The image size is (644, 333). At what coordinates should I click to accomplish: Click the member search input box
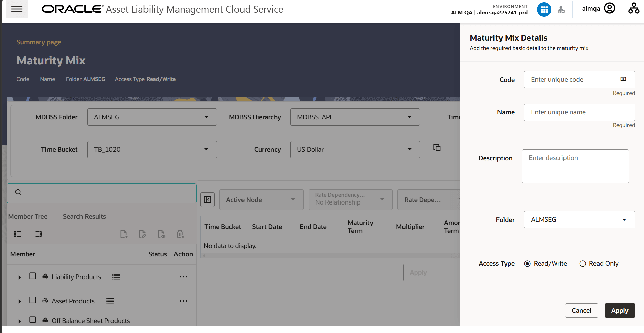(x=102, y=193)
